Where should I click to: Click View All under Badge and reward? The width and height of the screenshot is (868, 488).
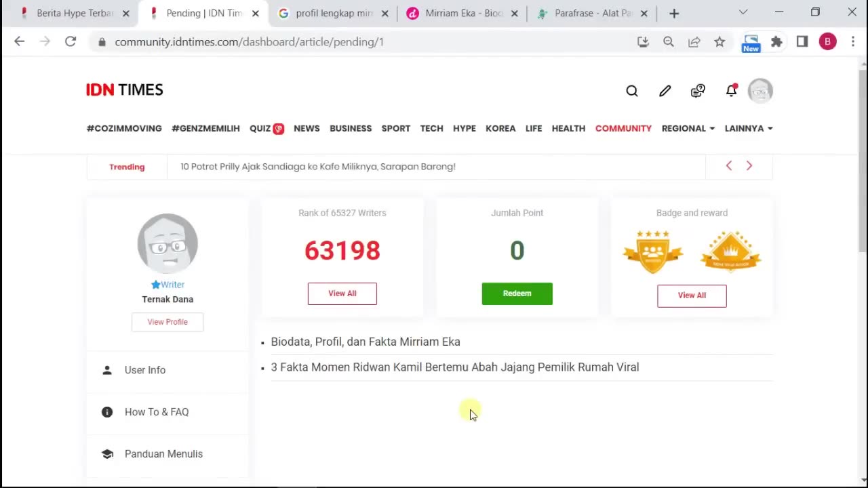(x=692, y=296)
